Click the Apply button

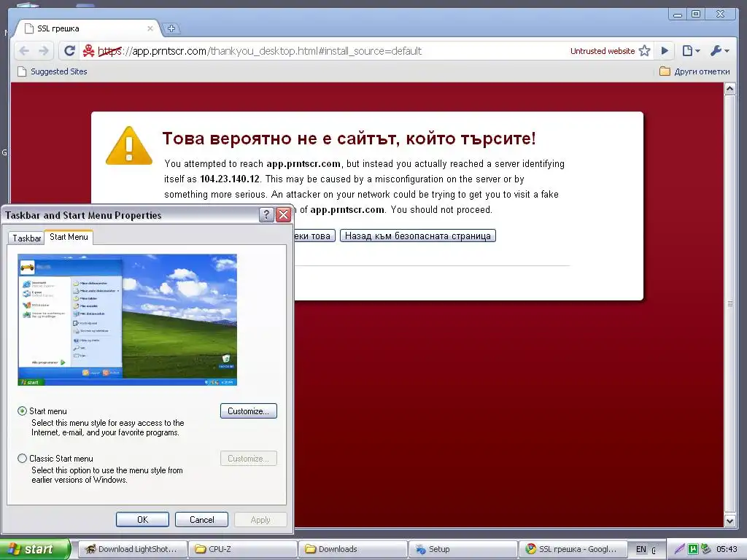260,519
